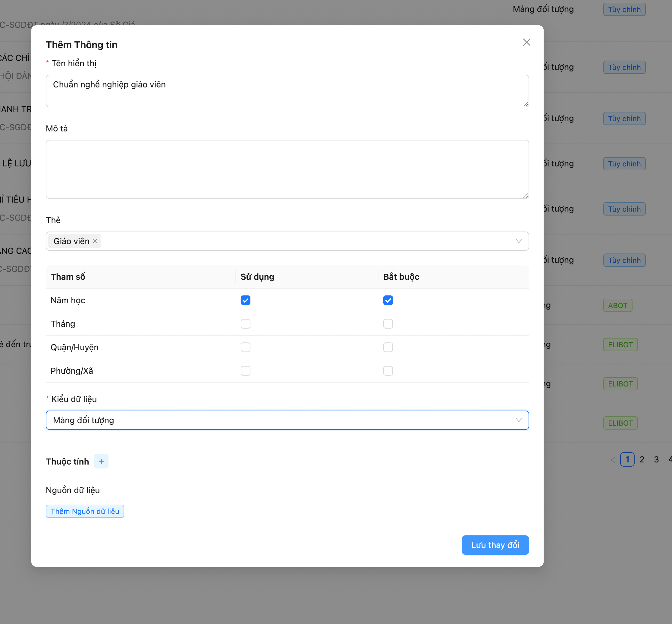Image resolution: width=672 pixels, height=624 pixels.
Task: Uncheck Bắt buộc for Năm học
Action: pyautogui.click(x=388, y=300)
